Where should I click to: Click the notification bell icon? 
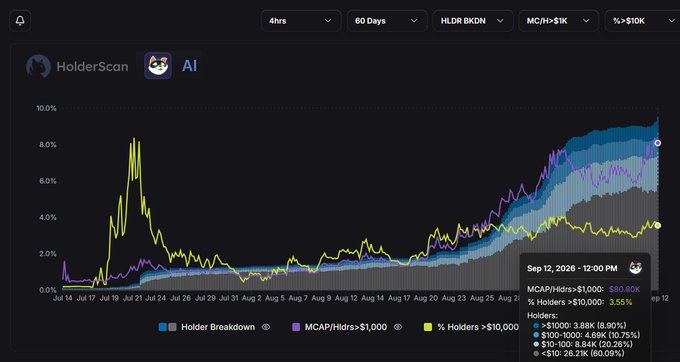20,21
